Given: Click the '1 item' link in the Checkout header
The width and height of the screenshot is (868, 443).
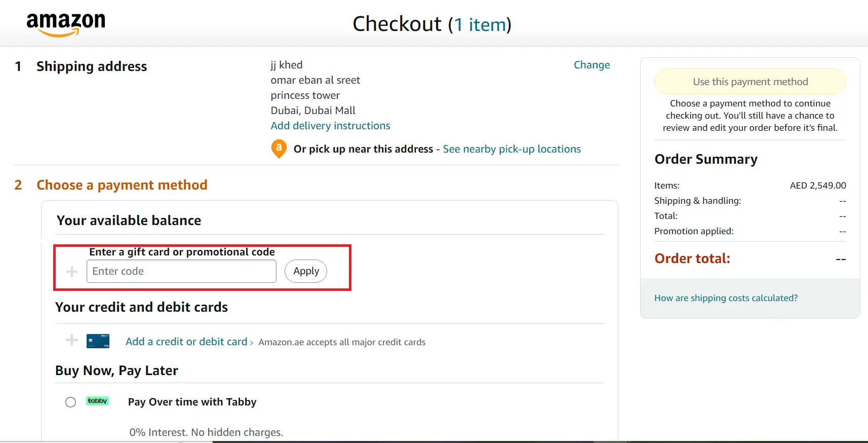Looking at the screenshot, I should click(x=480, y=24).
